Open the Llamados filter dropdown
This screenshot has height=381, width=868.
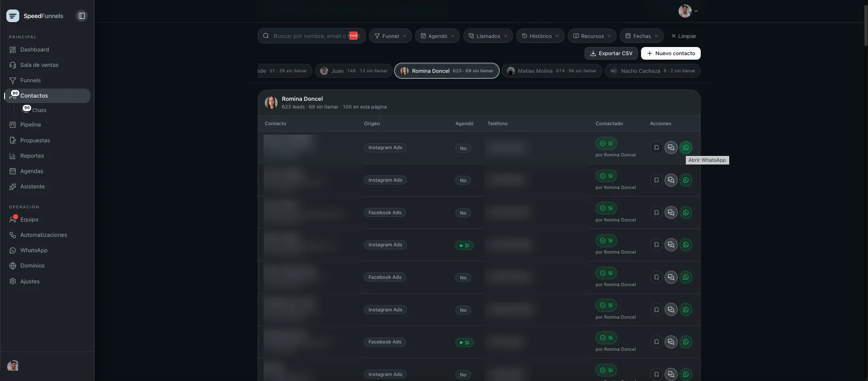pos(488,36)
